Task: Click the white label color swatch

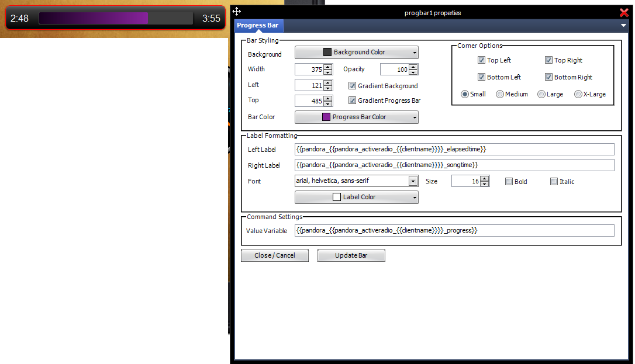Action: [x=337, y=197]
